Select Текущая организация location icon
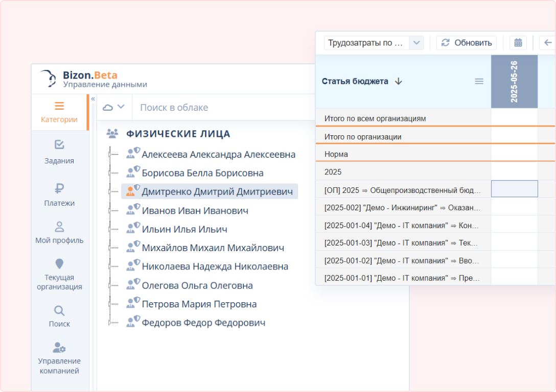This screenshot has width=556, height=392. pyautogui.click(x=59, y=264)
